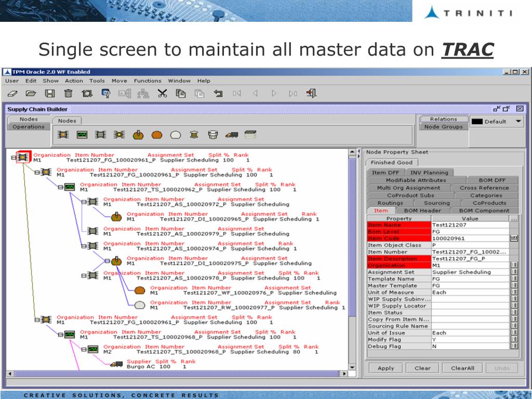Pick the orange round wafer node in palette
This screenshot has width=532, height=399.
(x=157, y=135)
